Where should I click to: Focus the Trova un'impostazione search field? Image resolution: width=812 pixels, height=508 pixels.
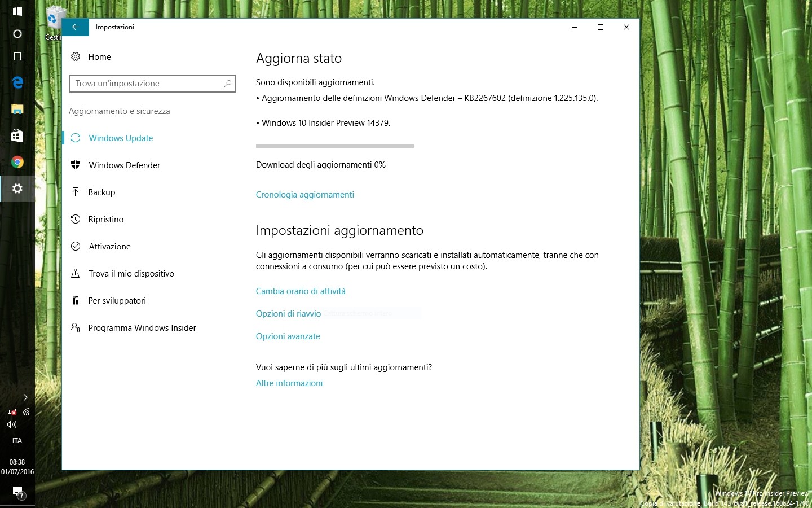[152, 84]
